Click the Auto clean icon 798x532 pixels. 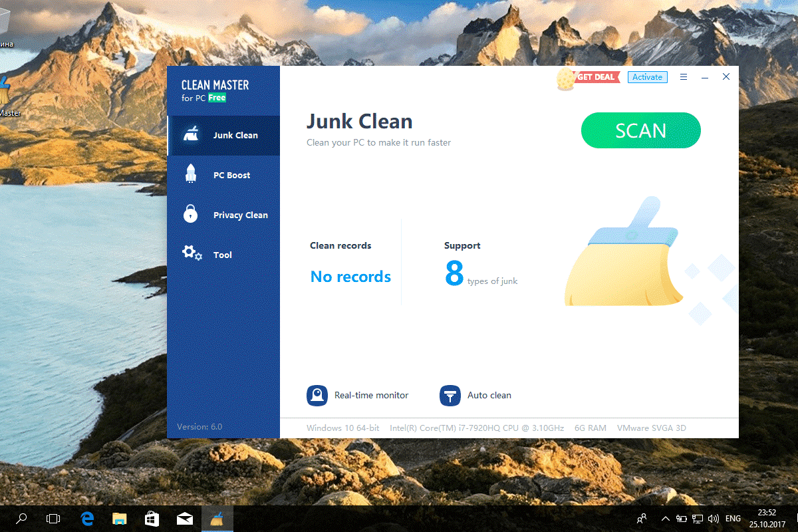tap(450, 395)
